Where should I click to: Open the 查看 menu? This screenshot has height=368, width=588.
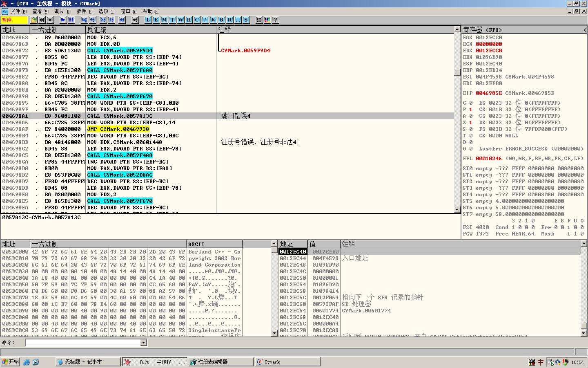[x=40, y=11]
